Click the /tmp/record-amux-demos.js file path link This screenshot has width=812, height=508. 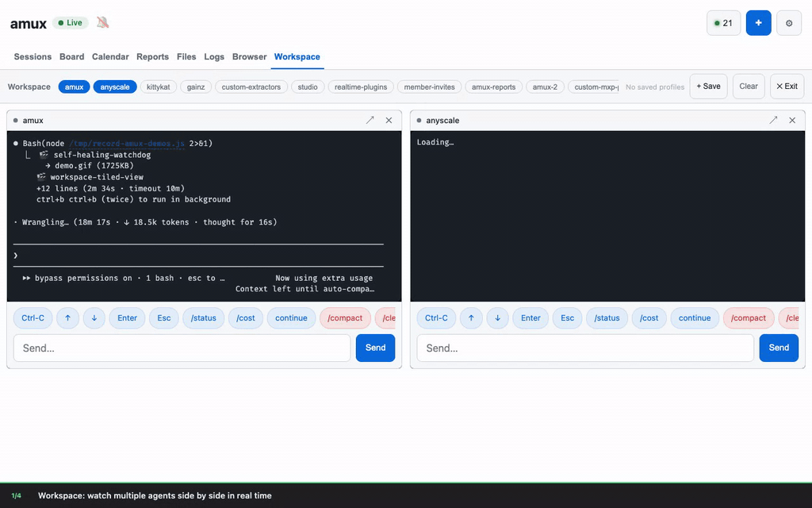click(x=127, y=144)
